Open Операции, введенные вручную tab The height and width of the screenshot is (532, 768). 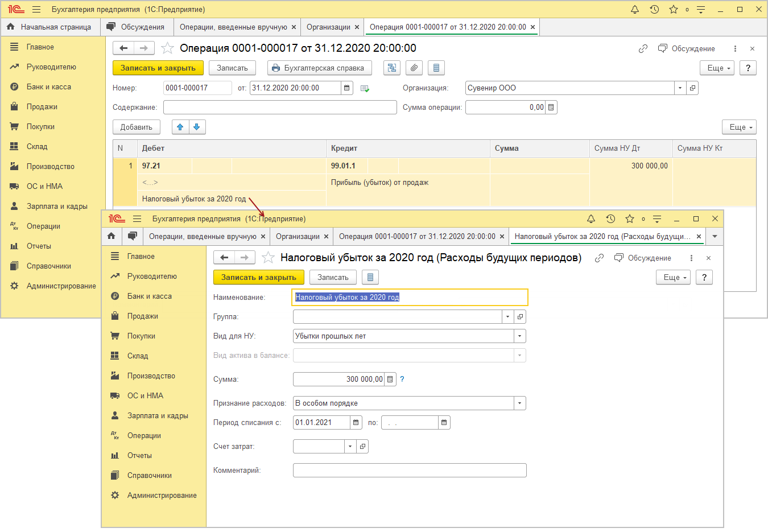233,27
